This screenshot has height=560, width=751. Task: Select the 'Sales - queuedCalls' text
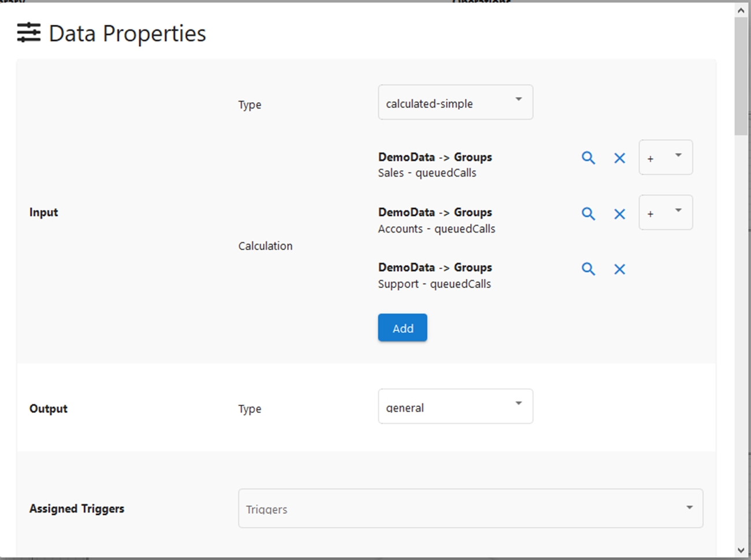(x=427, y=173)
